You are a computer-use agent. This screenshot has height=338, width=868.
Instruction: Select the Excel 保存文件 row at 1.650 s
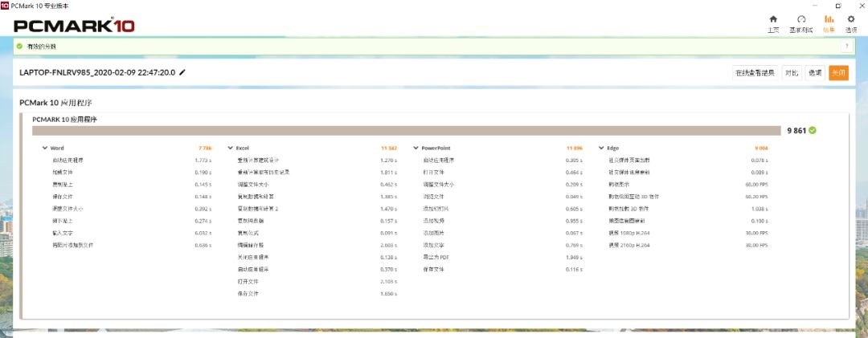[x=317, y=295]
